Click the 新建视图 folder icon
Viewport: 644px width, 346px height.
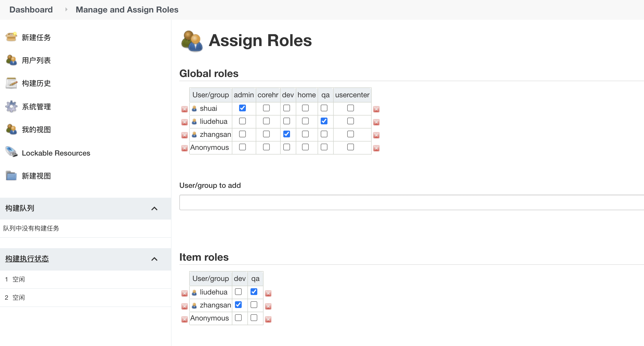11,176
